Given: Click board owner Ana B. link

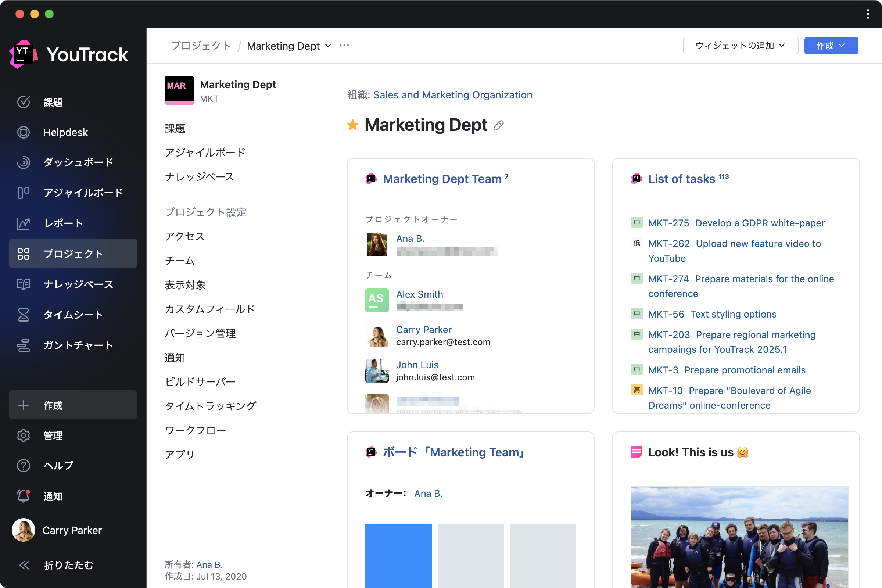Looking at the screenshot, I should [x=428, y=494].
